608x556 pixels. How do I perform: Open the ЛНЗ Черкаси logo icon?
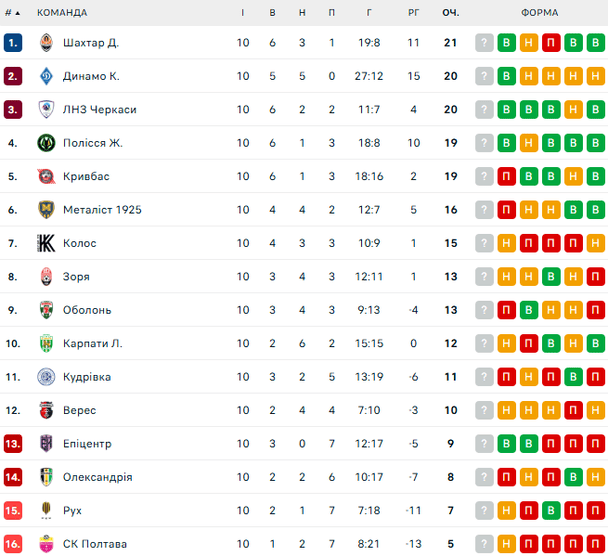tap(46, 110)
